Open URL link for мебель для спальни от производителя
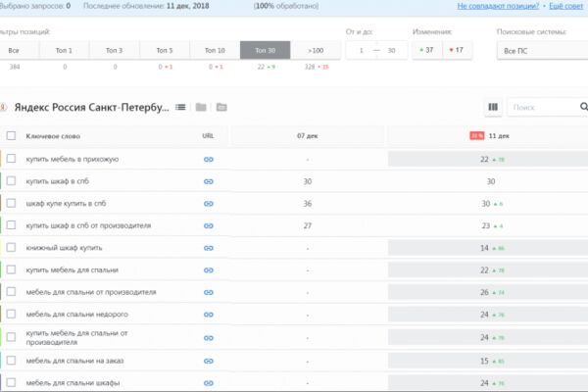Image resolution: width=588 pixels, height=392 pixels. pos(209,292)
